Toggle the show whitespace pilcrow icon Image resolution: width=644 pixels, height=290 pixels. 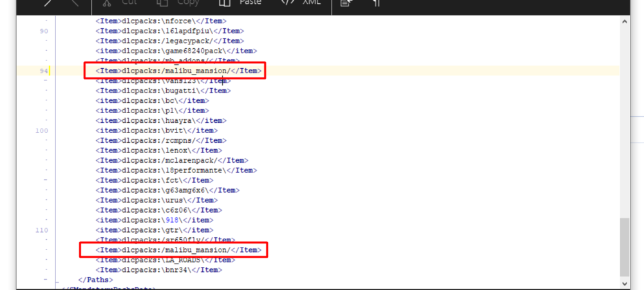[376, 3]
